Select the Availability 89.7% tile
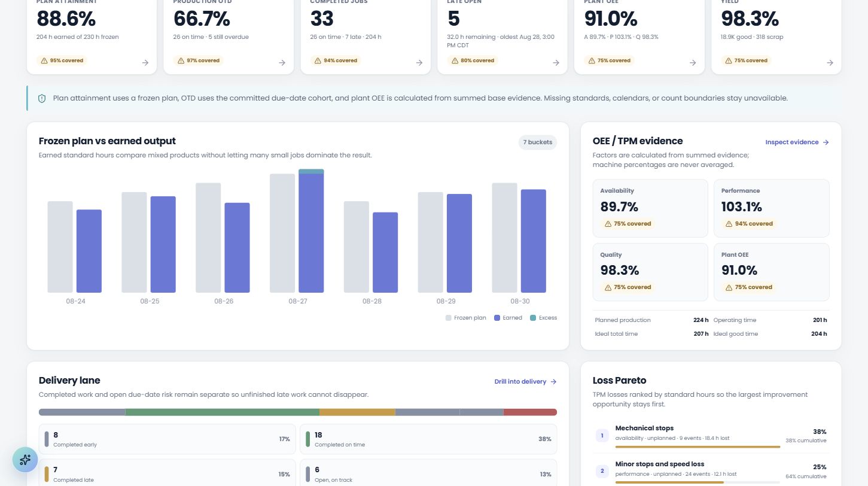Viewport: 868px width, 486px height. [650, 208]
